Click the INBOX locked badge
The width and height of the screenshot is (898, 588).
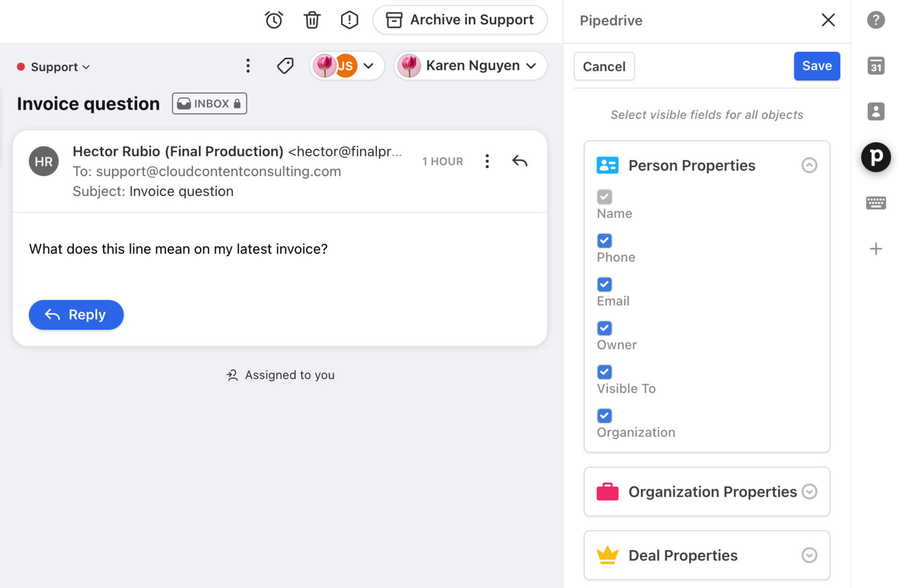pos(209,103)
